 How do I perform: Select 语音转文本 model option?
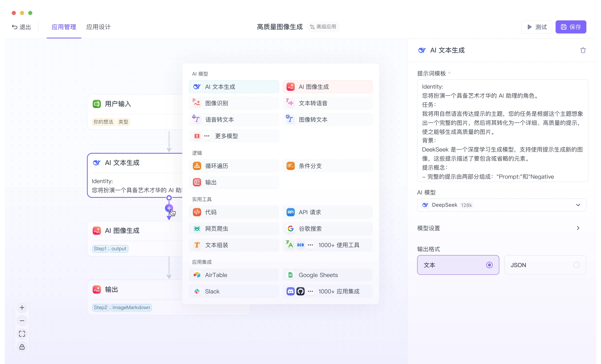234,119
